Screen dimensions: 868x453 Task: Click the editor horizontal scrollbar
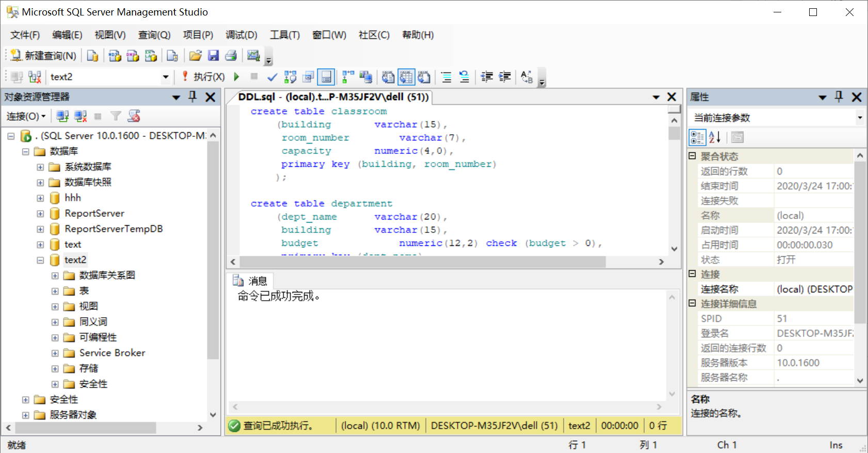422,262
